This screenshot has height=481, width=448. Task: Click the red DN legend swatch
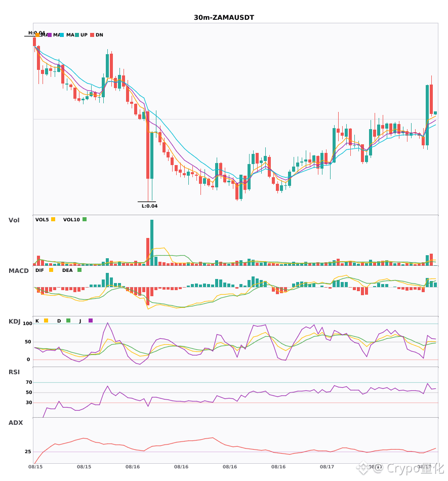point(92,35)
